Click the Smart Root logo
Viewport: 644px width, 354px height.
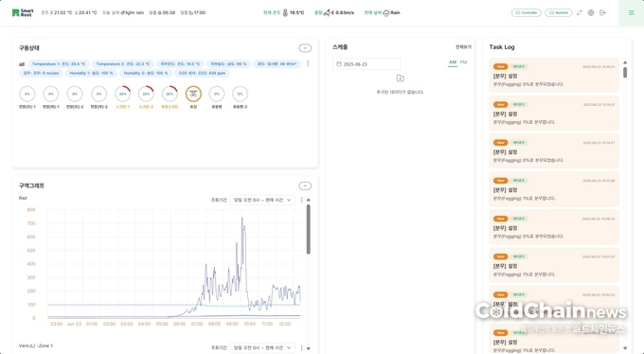tap(23, 12)
